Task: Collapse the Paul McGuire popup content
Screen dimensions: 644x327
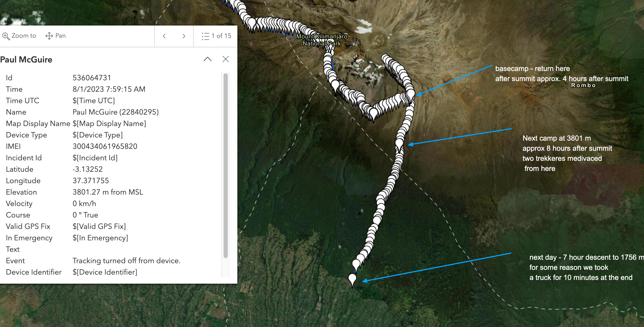Action: (208, 59)
